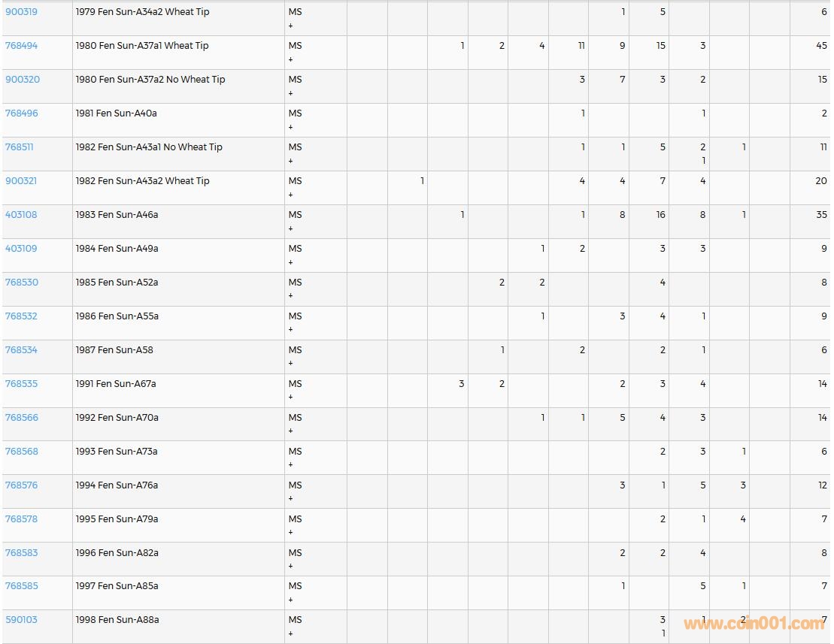Select the 768583 link for 1996 Fen

(x=21, y=553)
